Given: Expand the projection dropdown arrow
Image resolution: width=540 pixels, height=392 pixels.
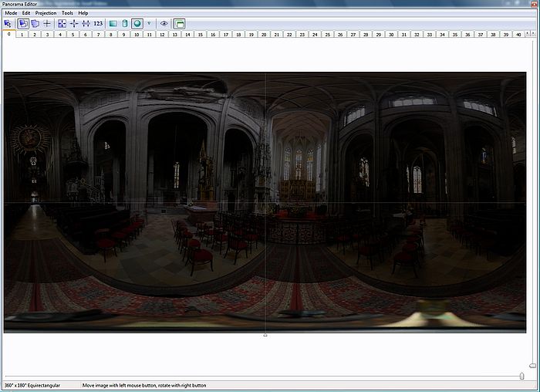Looking at the screenshot, I should pos(149,24).
